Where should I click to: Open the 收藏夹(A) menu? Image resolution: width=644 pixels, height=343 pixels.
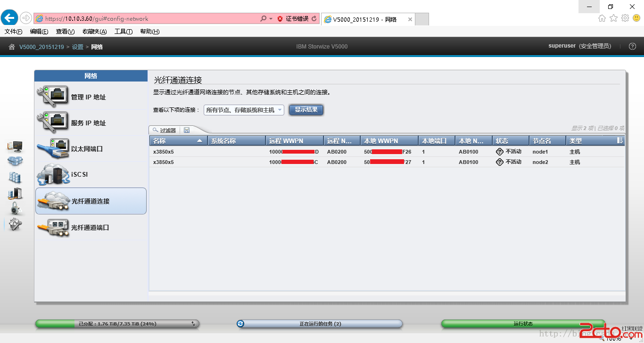tap(94, 32)
